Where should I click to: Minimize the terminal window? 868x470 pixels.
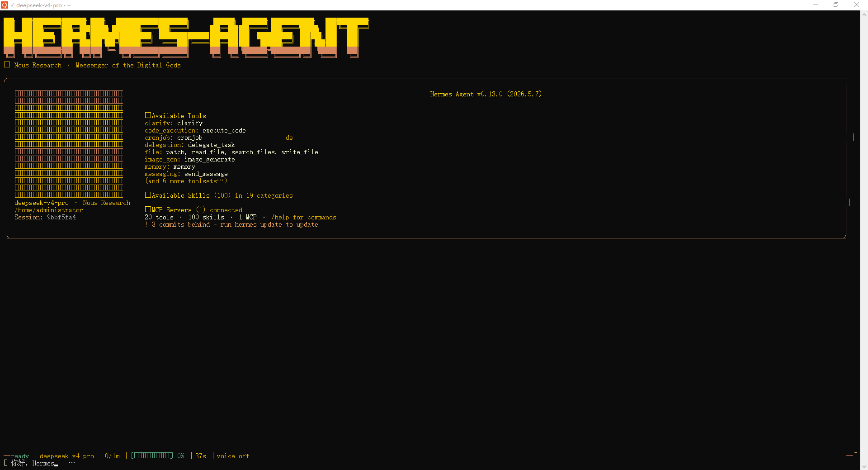tap(816, 5)
